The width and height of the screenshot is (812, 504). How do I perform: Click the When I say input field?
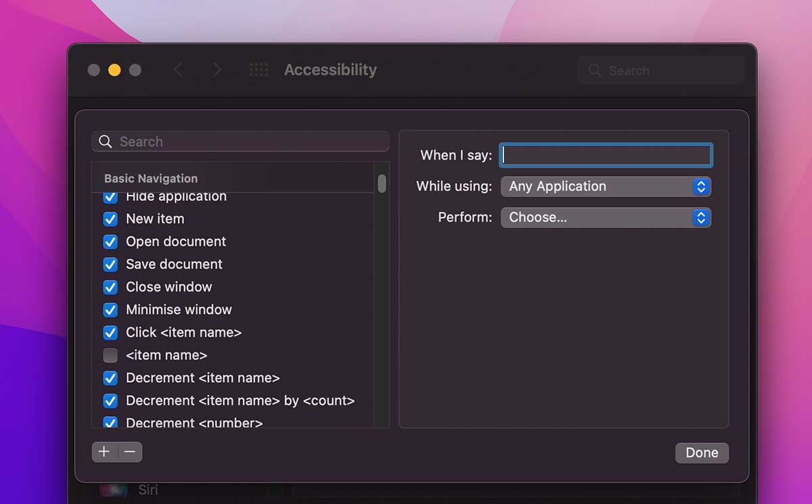tap(606, 155)
